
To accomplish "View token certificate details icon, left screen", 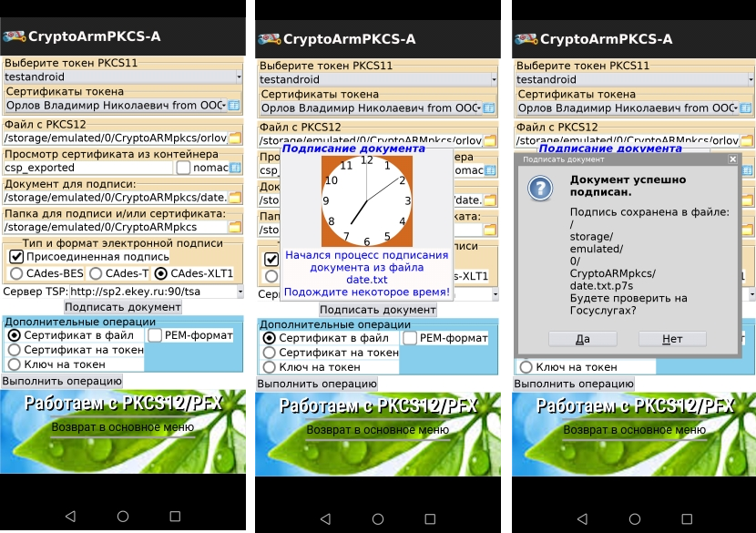I will click(x=234, y=105).
